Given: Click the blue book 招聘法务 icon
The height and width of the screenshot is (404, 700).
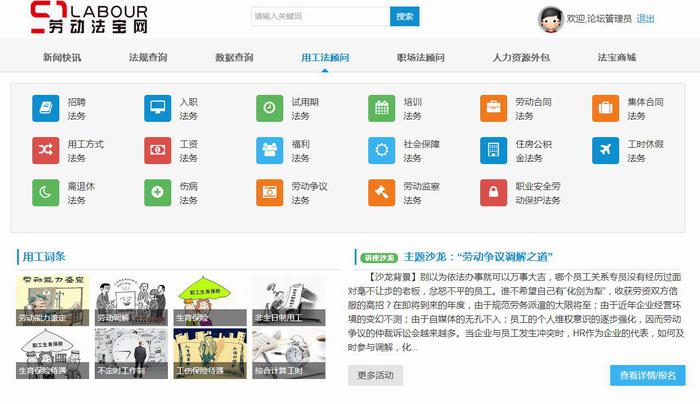Looking at the screenshot, I should click(46, 108).
